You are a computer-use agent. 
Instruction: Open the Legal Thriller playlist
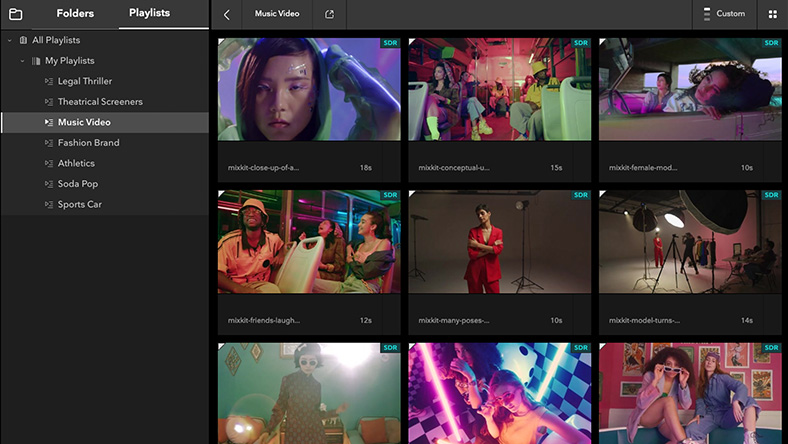(84, 81)
